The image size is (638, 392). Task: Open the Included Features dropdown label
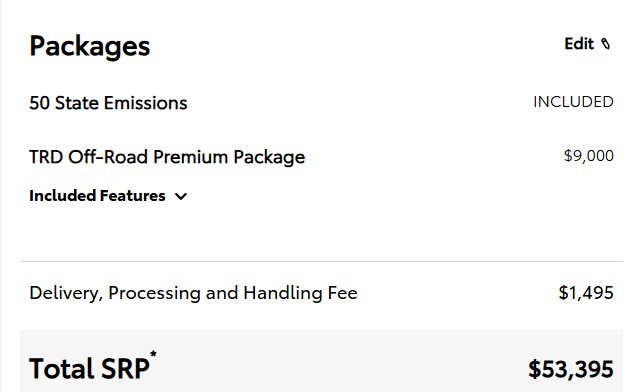97,196
